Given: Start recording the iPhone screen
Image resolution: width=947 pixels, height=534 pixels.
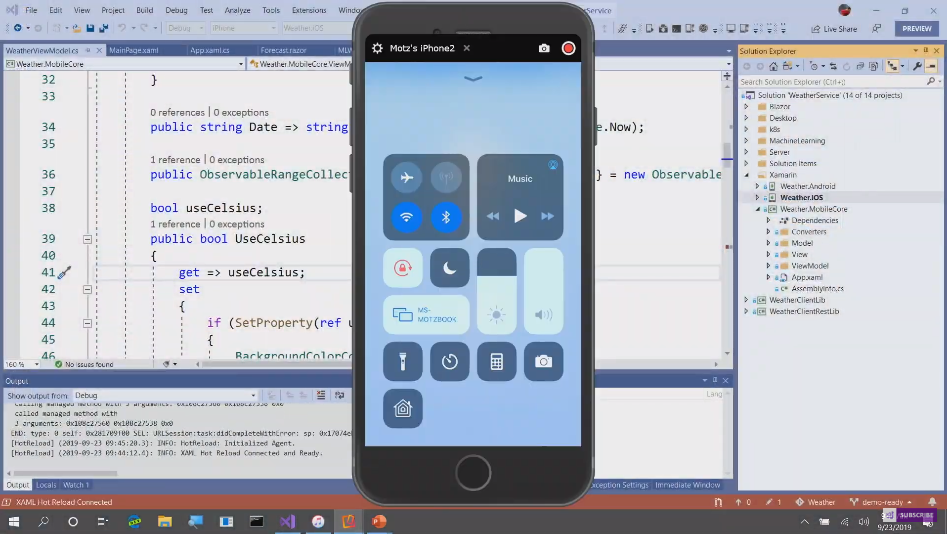Looking at the screenshot, I should point(568,48).
